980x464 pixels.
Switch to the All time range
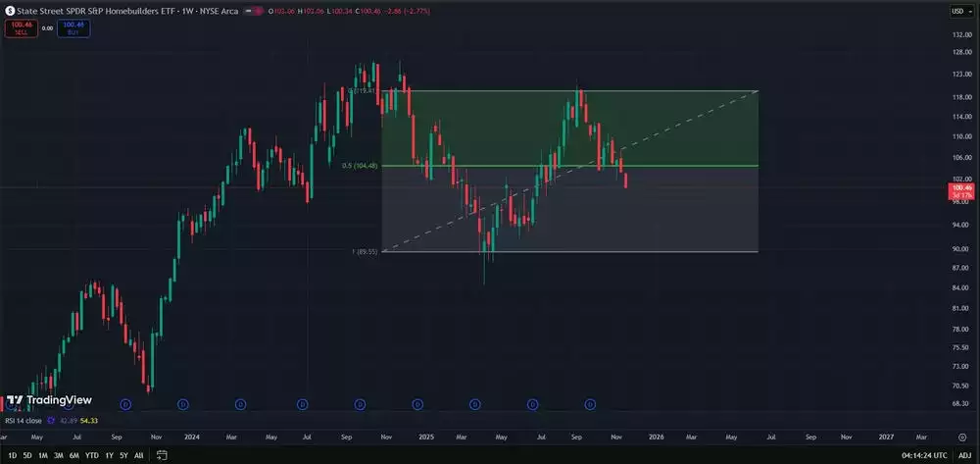(138, 455)
